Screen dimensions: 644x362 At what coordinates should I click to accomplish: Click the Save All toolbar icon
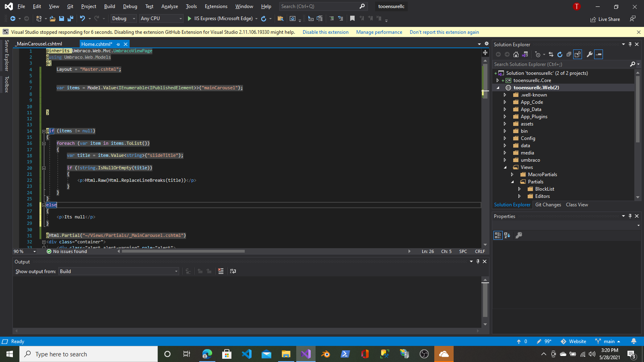pos(70,19)
